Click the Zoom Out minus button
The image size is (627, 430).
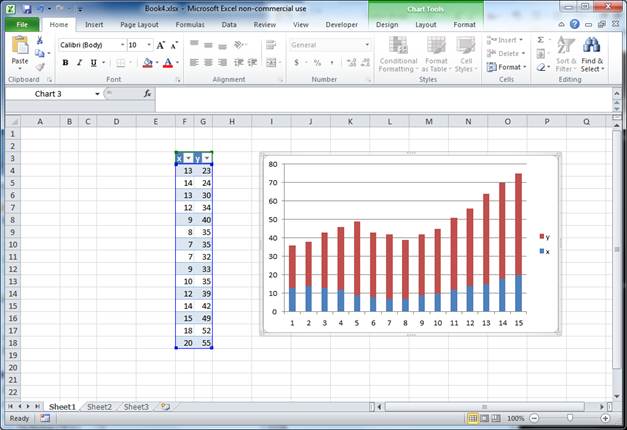534,418
